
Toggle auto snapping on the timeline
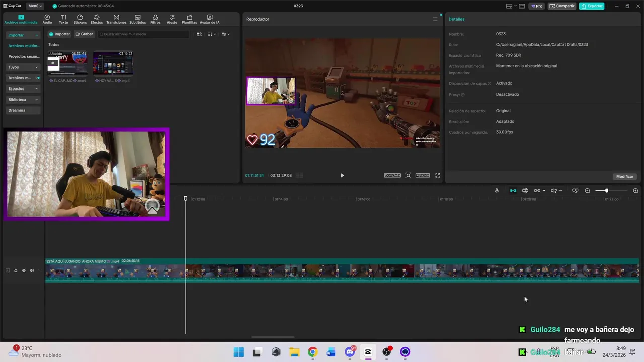tap(525, 191)
